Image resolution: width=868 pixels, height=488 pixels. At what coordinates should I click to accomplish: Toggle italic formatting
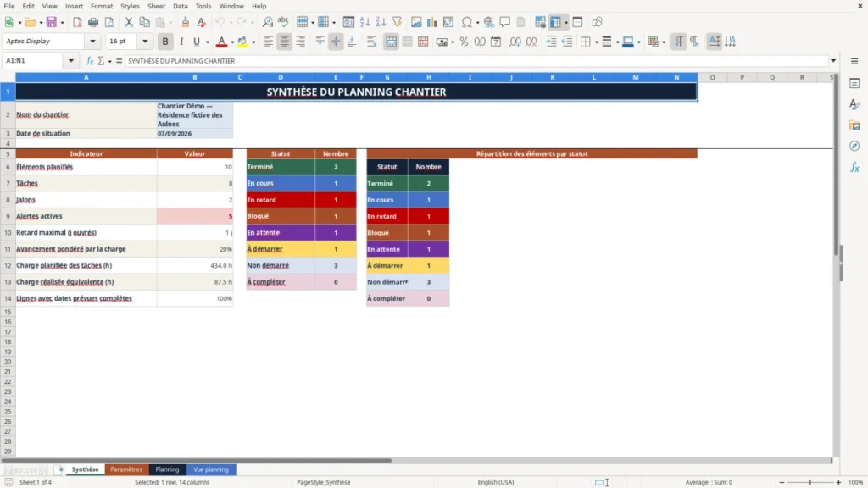pos(181,42)
